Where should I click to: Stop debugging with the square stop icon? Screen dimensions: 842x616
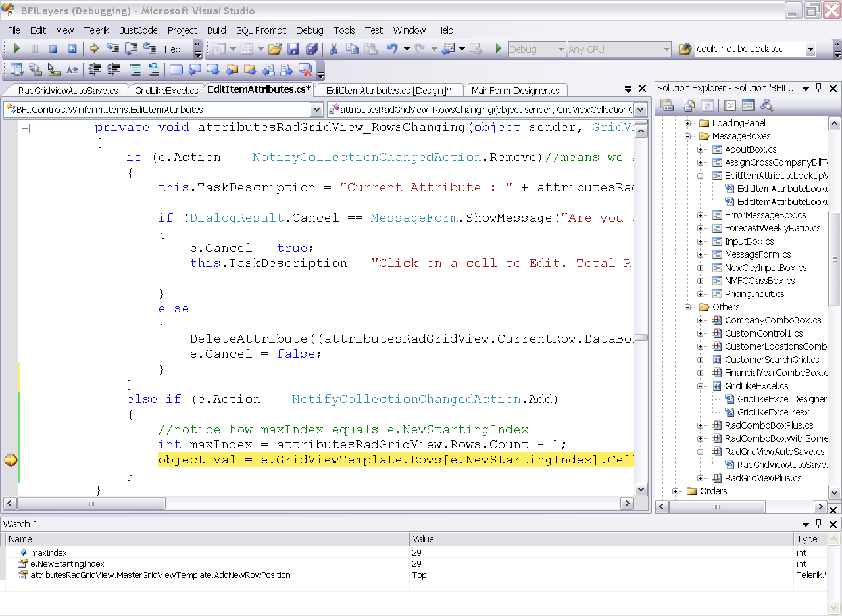pyautogui.click(x=53, y=49)
